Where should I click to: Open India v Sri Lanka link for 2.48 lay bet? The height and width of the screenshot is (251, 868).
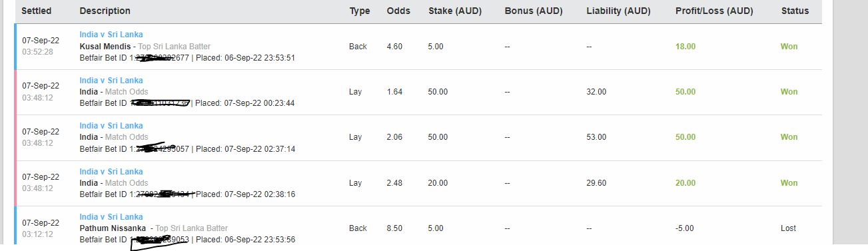click(111, 172)
